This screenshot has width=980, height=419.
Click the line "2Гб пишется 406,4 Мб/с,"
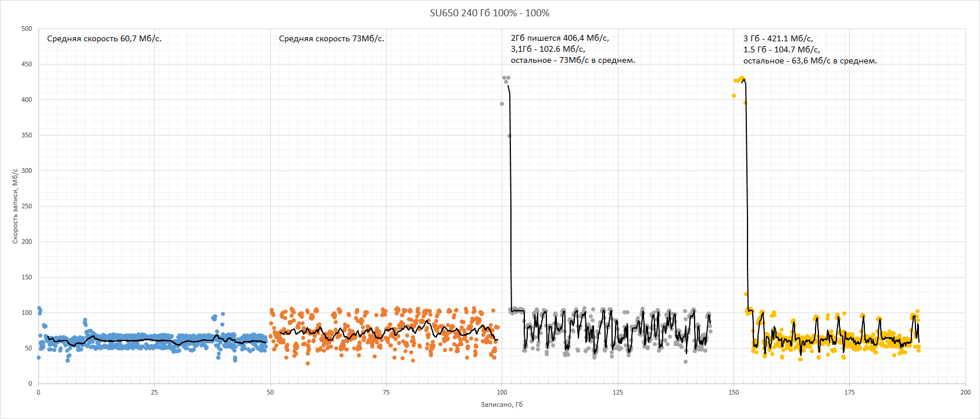point(560,38)
